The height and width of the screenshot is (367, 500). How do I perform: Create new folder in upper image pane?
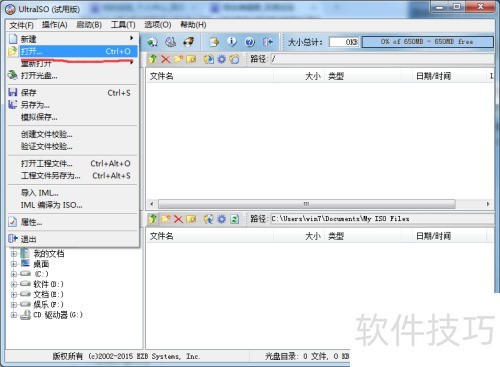[178, 59]
